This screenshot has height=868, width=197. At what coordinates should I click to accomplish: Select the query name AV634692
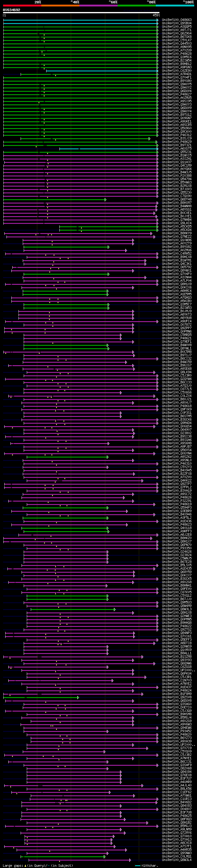tap(11, 10)
